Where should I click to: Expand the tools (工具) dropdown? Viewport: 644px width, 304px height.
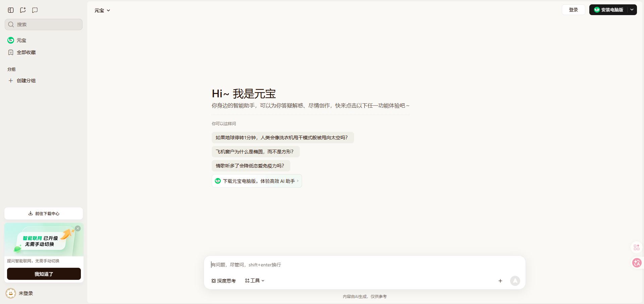click(255, 281)
